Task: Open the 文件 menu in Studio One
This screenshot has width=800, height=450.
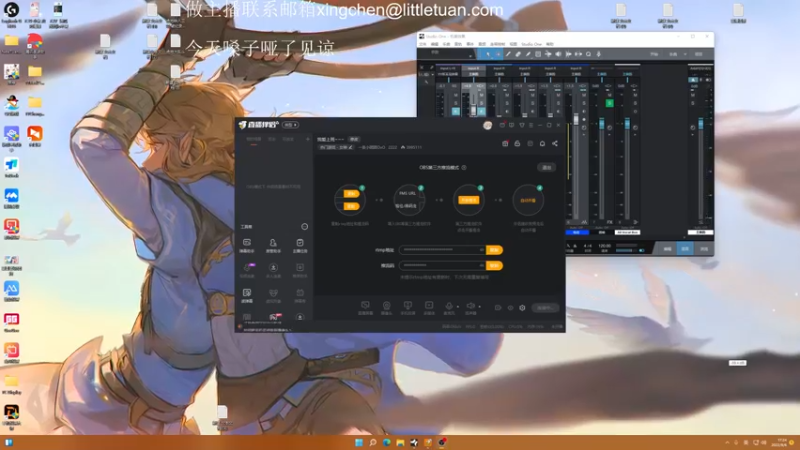Action: pos(422,44)
